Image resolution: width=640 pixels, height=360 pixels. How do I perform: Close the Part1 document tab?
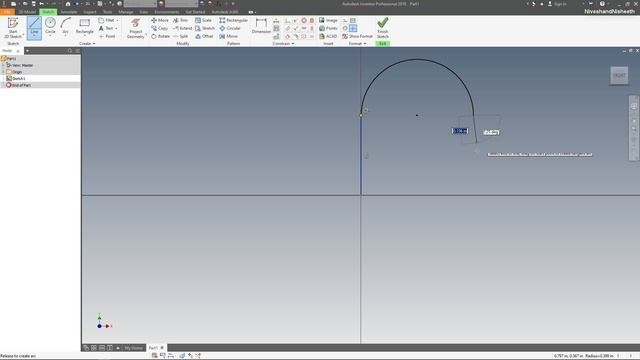pyautogui.click(x=162, y=348)
